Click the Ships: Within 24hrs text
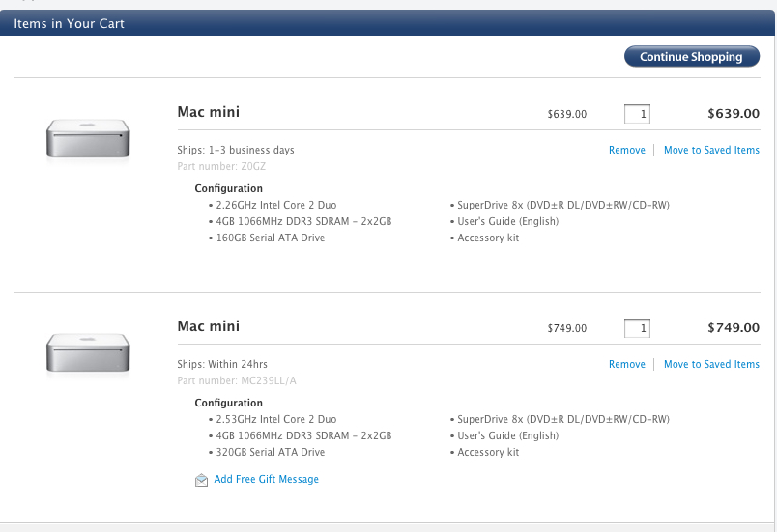 222,364
